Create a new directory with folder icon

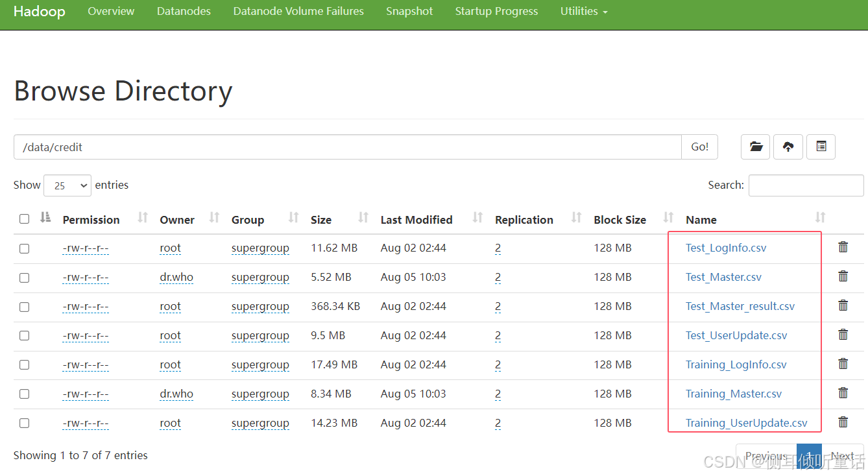[755, 147]
